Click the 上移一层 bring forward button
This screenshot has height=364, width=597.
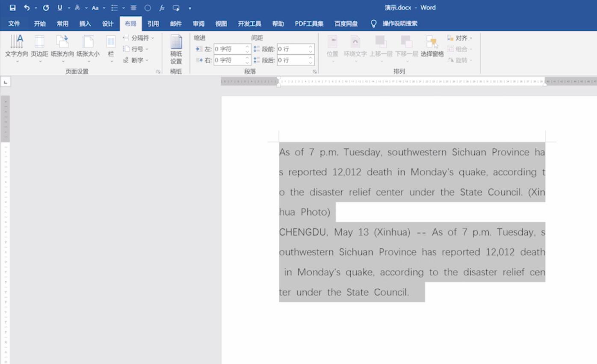pos(381,48)
